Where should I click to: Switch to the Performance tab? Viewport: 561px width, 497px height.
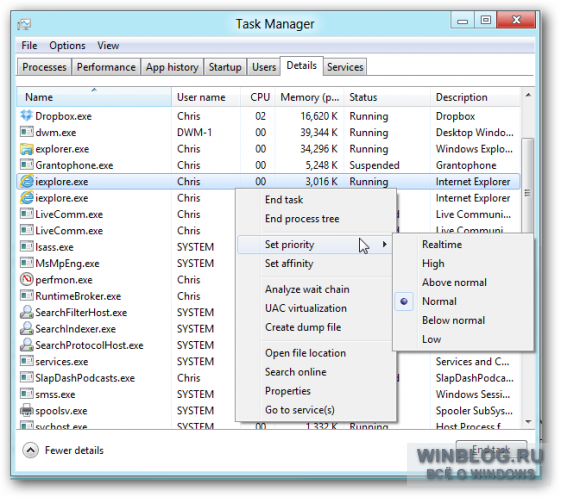[106, 67]
